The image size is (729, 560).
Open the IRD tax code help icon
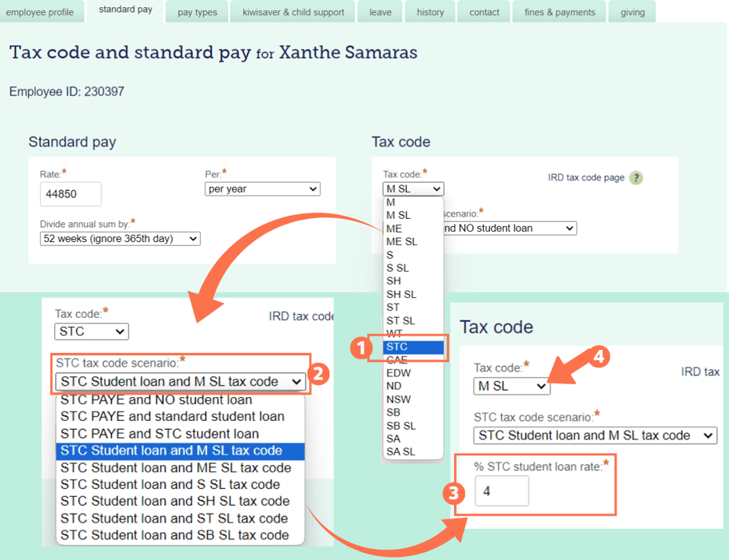635,177
